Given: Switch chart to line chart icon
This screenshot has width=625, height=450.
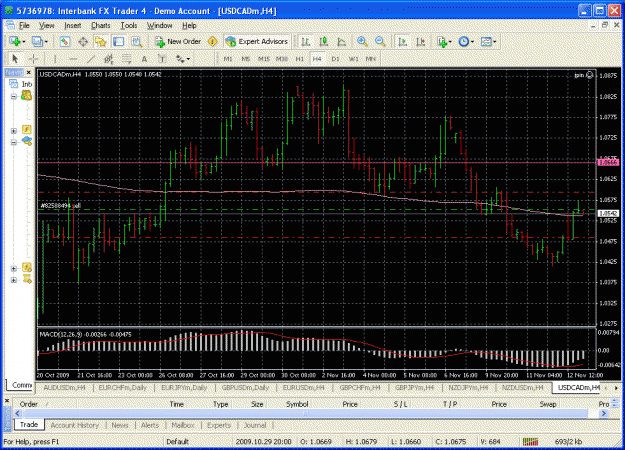Looking at the screenshot, I should pyautogui.click(x=342, y=41).
